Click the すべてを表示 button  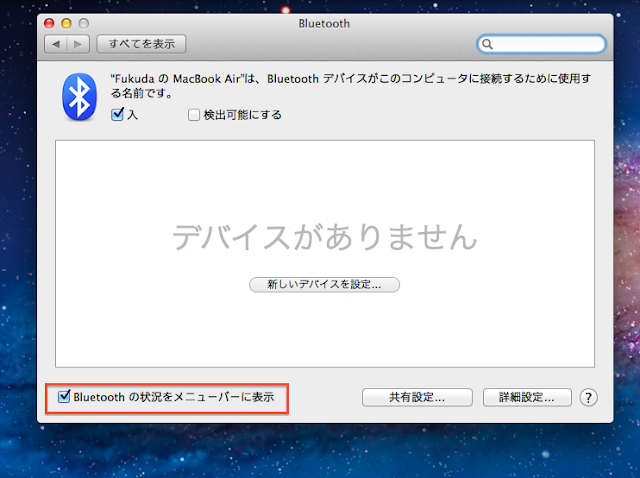(x=141, y=44)
